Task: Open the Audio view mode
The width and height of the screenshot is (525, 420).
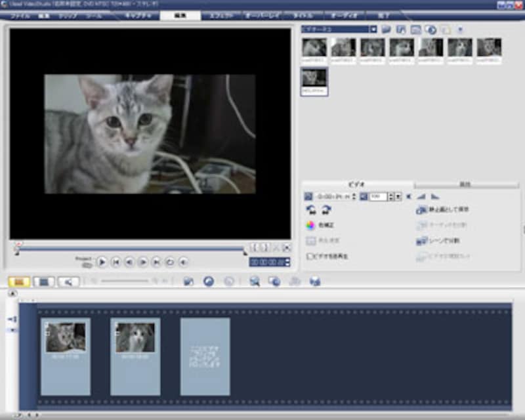Action: (68, 282)
